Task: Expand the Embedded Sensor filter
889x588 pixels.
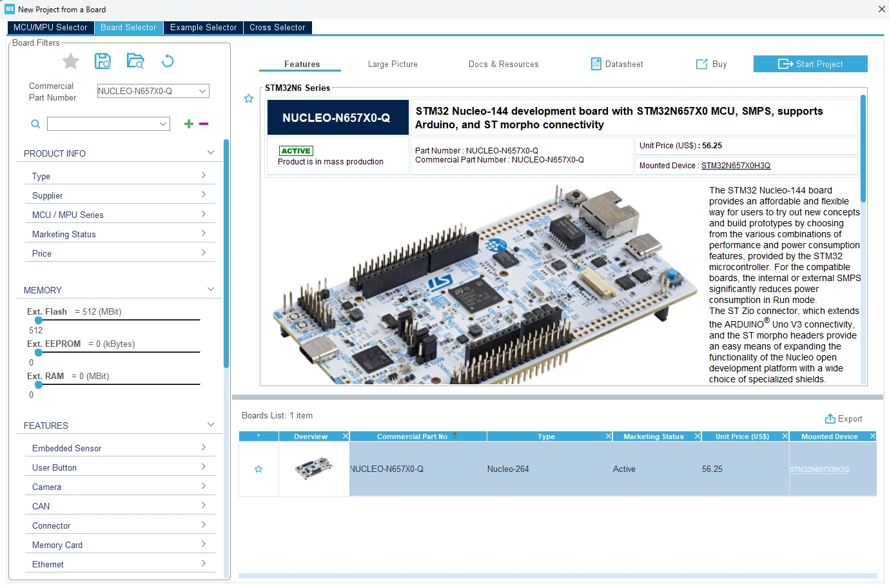Action: tap(204, 447)
